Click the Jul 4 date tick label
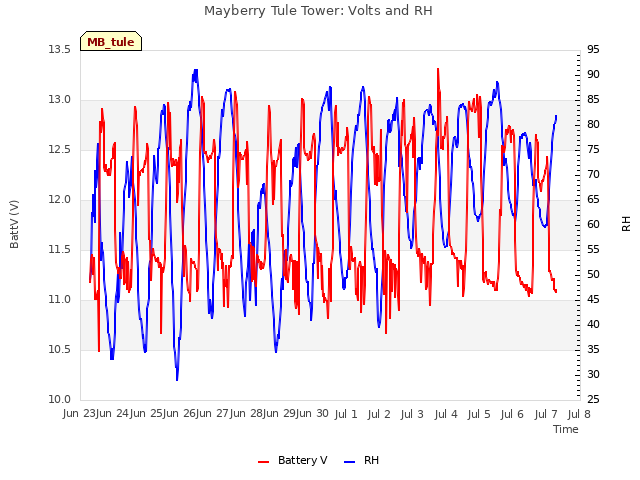Viewport: 640px width, 480px height. (x=446, y=414)
